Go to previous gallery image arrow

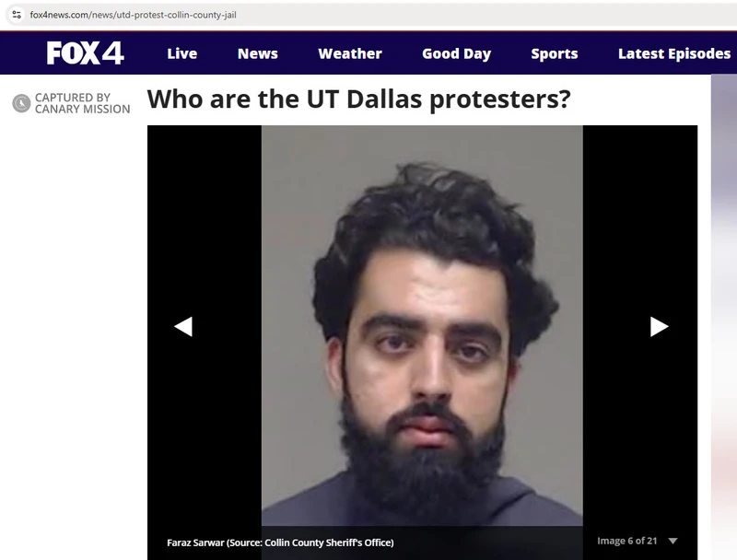pos(183,326)
